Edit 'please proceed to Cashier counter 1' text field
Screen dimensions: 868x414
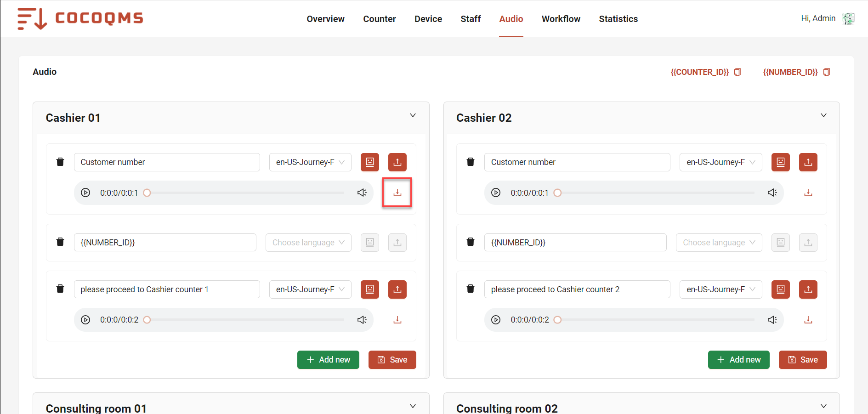(167, 289)
